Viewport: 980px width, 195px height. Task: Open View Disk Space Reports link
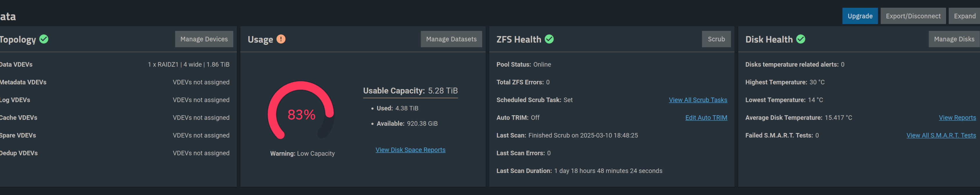coord(410,150)
